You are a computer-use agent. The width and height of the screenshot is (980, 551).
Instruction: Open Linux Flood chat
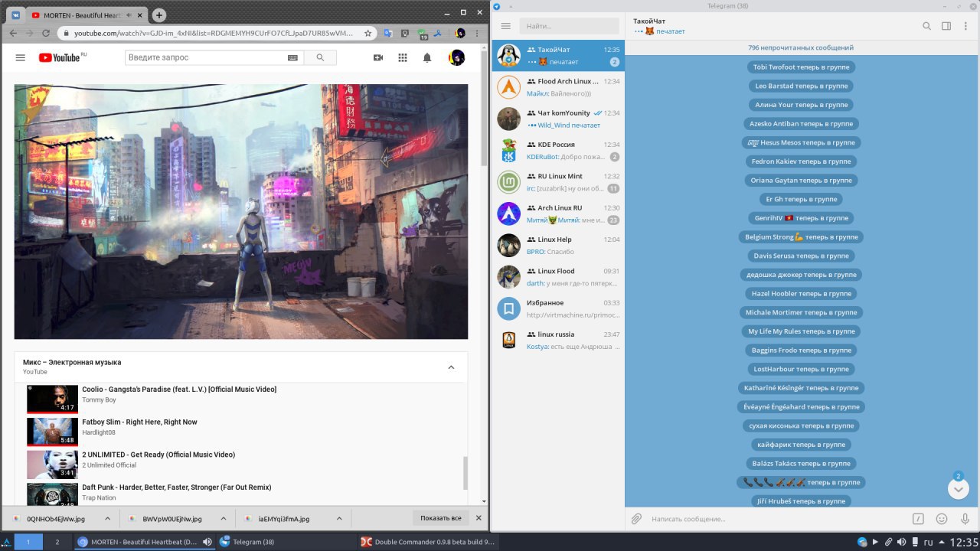click(x=558, y=277)
